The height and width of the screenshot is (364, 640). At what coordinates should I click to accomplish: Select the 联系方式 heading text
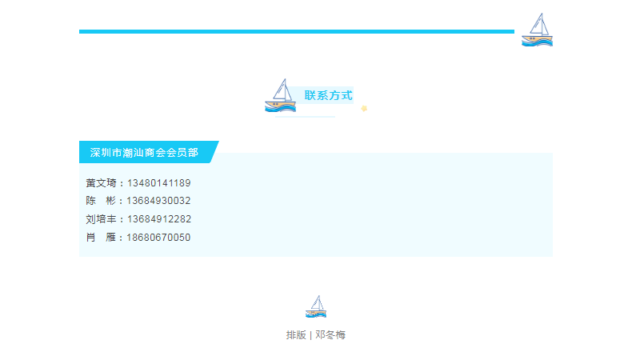[328, 95]
